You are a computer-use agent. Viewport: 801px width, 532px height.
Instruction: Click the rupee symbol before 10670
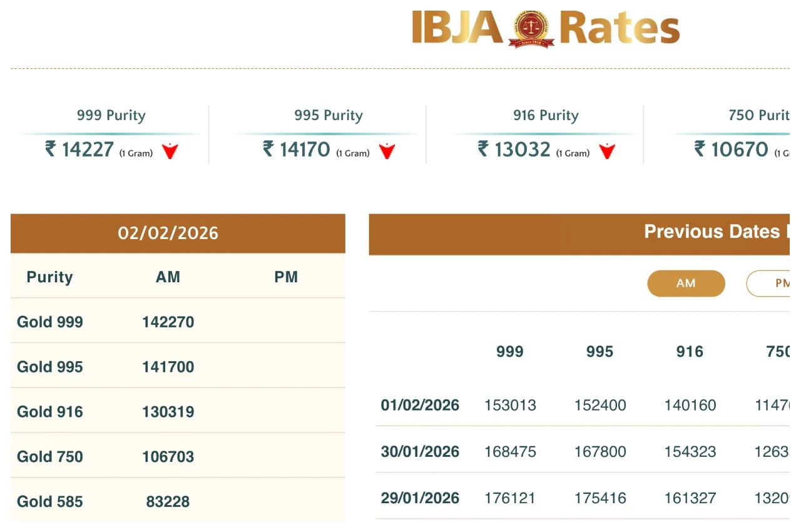[700, 149]
